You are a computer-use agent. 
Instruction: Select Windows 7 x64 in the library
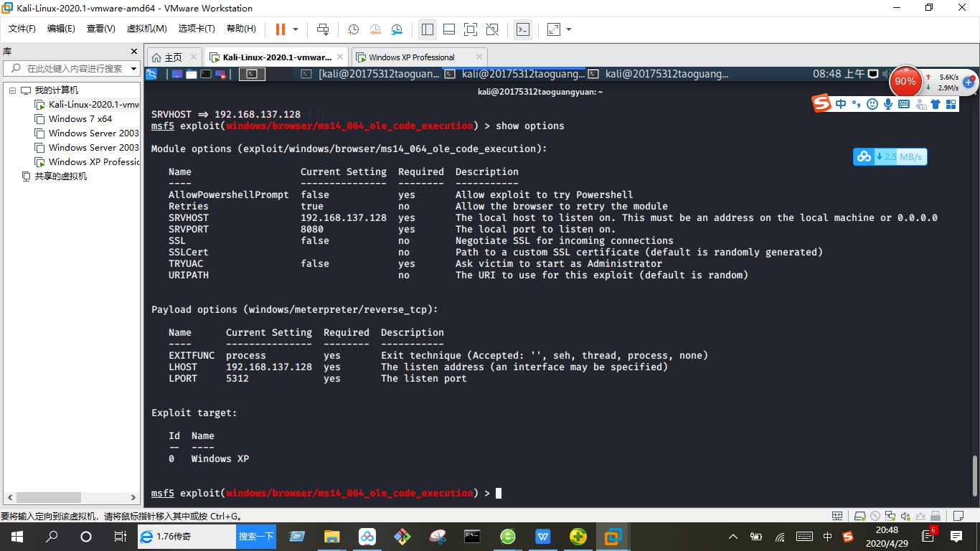click(74, 119)
